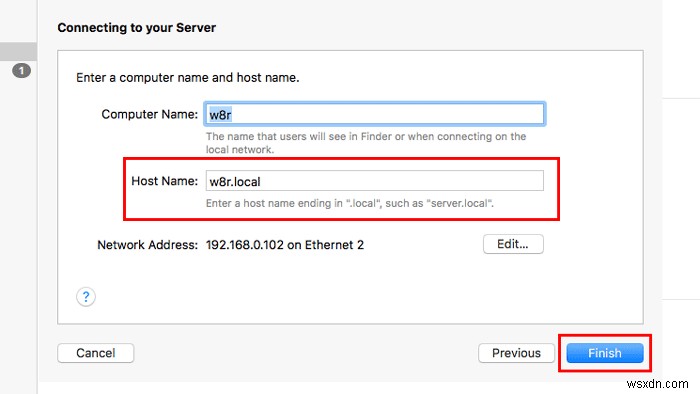Click the hint about name users see in Finder
Screen dimensions: 700x394
[366, 143]
